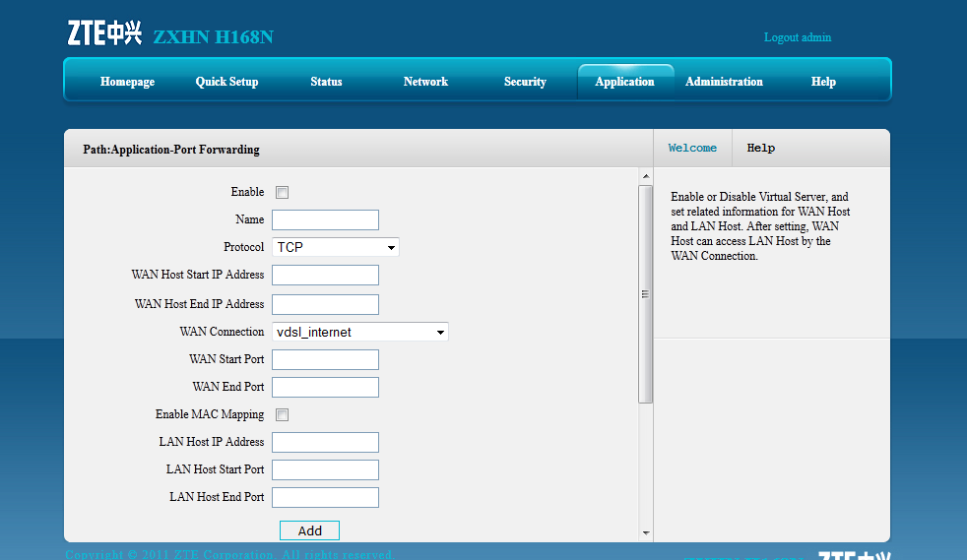Select the Help side panel tab
Viewport: 967px width, 560px height.
point(761,148)
